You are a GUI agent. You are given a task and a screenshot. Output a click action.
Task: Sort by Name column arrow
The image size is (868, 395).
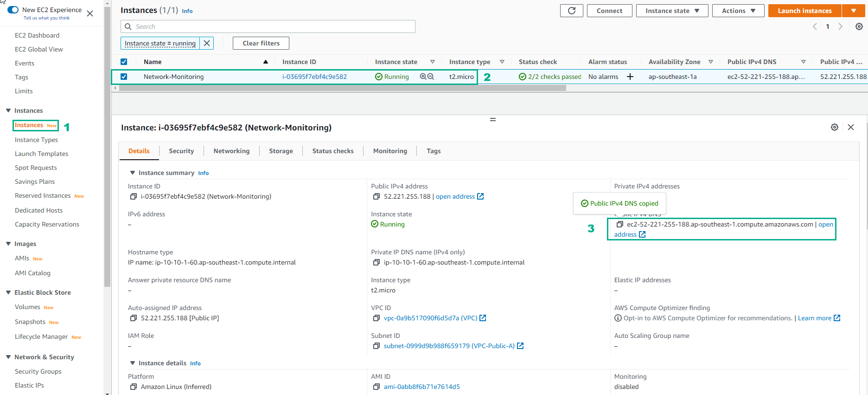coord(266,62)
